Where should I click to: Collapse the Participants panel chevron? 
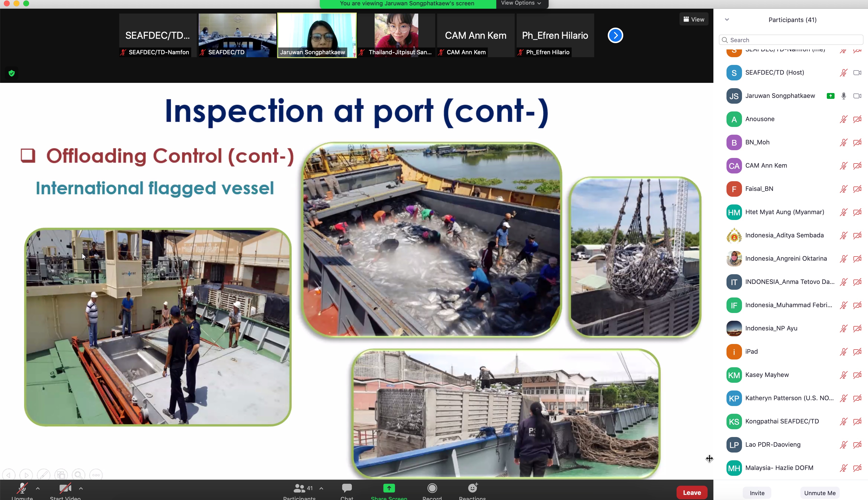point(726,20)
